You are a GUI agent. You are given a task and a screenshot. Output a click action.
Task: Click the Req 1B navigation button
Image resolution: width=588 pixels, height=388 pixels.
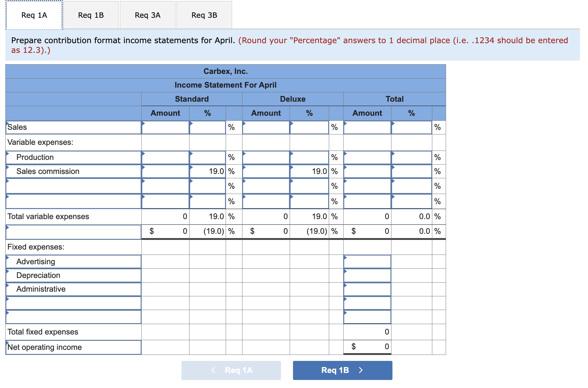(342, 370)
